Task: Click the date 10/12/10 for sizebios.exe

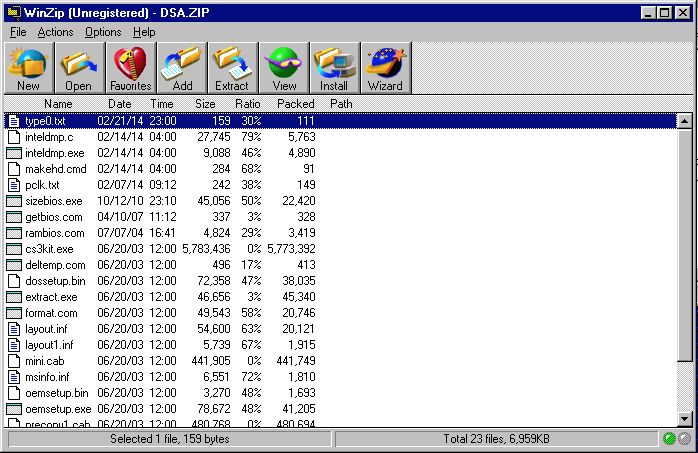Action: [x=120, y=201]
